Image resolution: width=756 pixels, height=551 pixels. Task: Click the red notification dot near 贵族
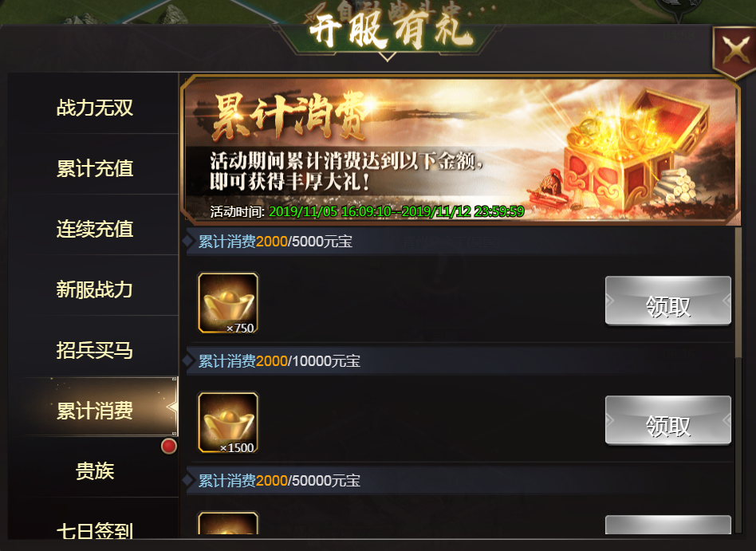pos(169,446)
